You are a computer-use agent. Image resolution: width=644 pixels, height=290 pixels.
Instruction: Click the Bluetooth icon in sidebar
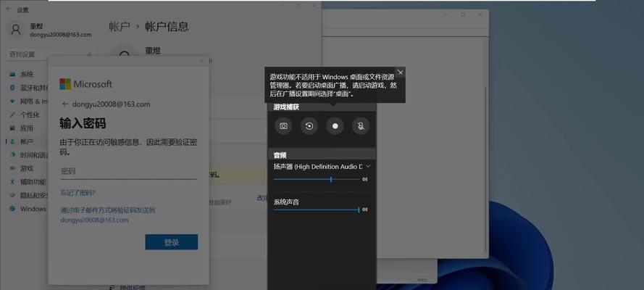12,88
